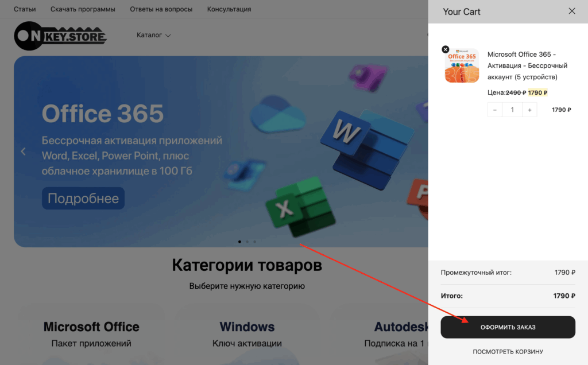Viewport: 588px width, 365px height.
Task: Select the second carousel dot indicator
Action: click(247, 242)
